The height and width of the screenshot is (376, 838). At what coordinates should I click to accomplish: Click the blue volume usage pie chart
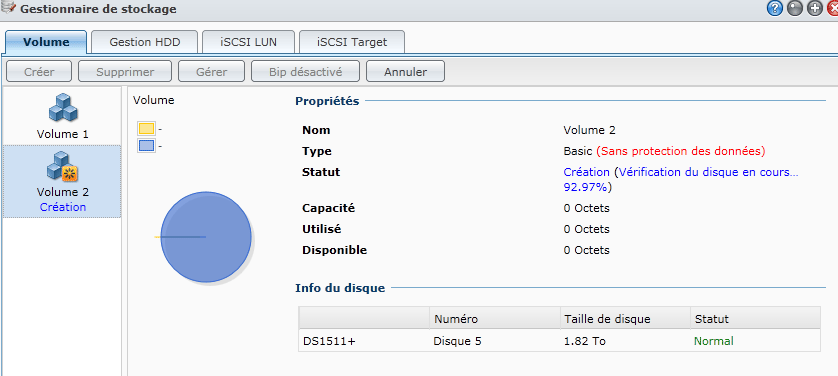206,237
